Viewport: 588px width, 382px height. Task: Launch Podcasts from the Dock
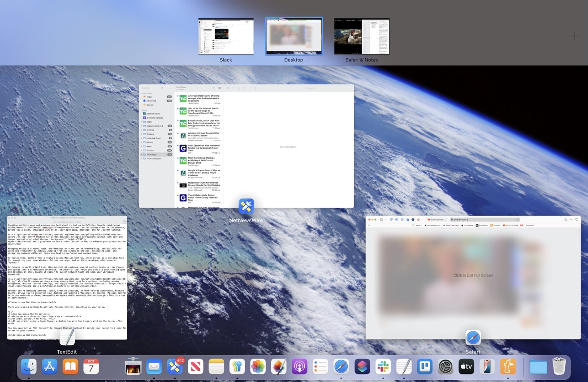pos(299,367)
